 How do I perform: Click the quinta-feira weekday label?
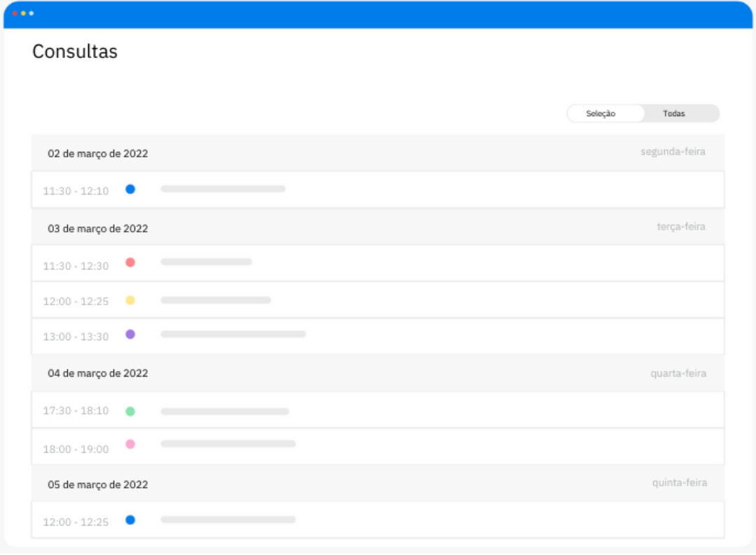pyautogui.click(x=679, y=483)
